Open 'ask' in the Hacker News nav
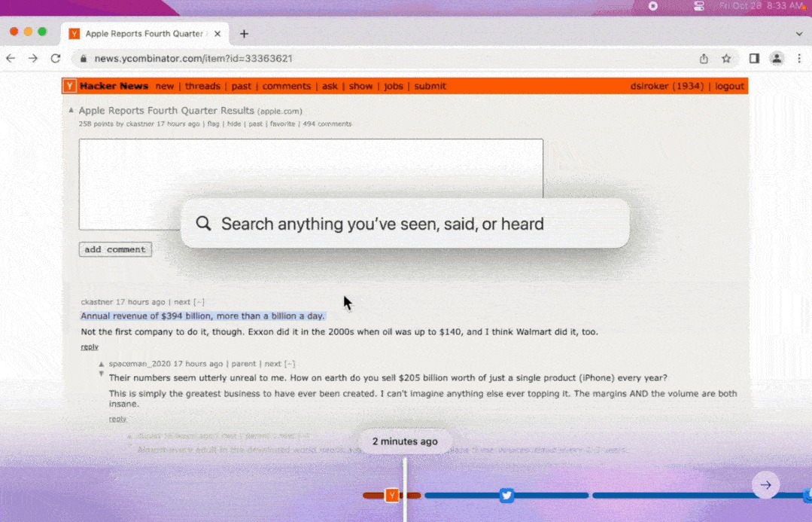This screenshot has height=522, width=812. (330, 86)
